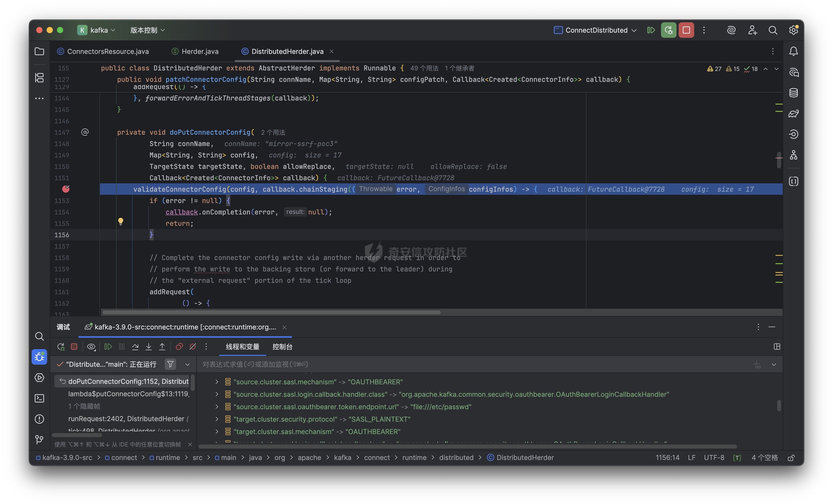Open the Database tool window
This screenshot has width=833, height=504.
pyautogui.click(x=793, y=93)
